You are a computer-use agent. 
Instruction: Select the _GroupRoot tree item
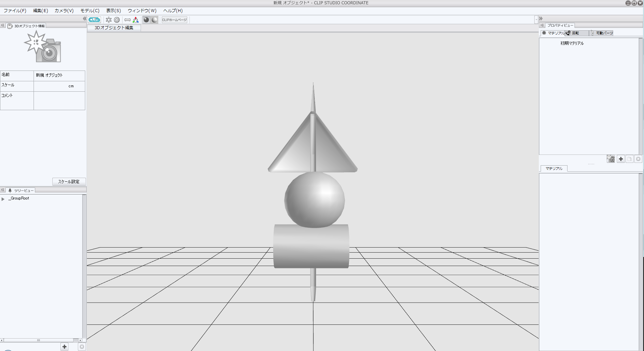point(19,199)
